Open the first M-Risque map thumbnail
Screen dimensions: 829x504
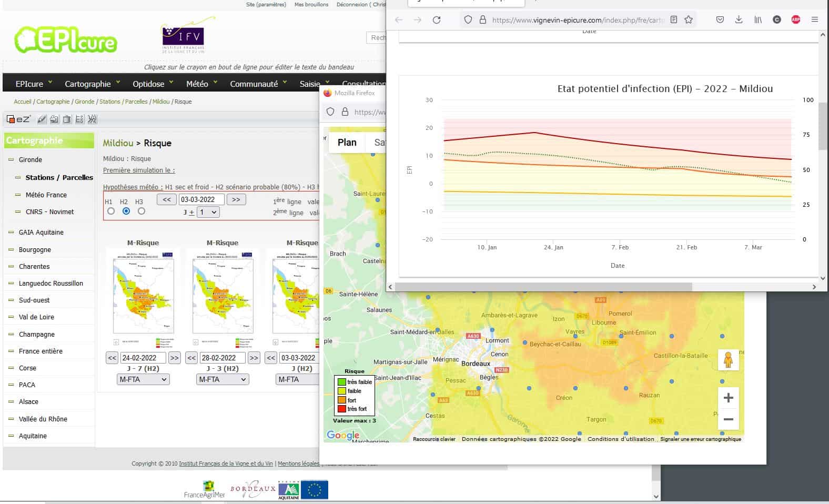click(143, 298)
